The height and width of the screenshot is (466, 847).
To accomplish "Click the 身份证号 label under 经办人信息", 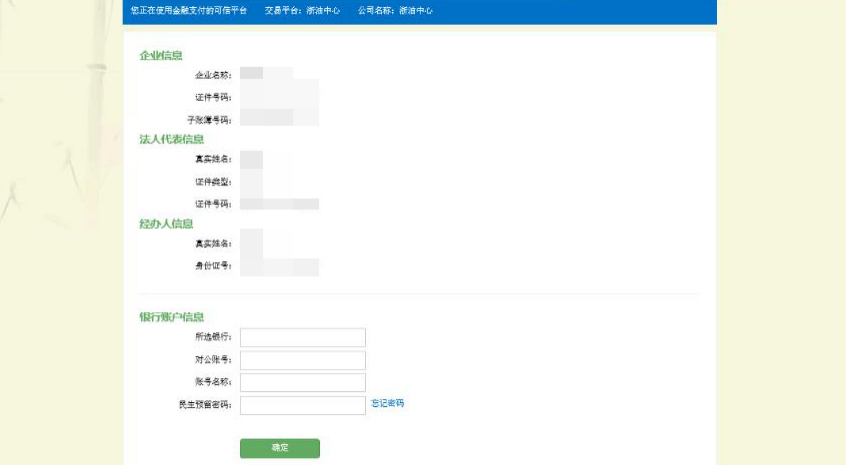I will [213, 266].
